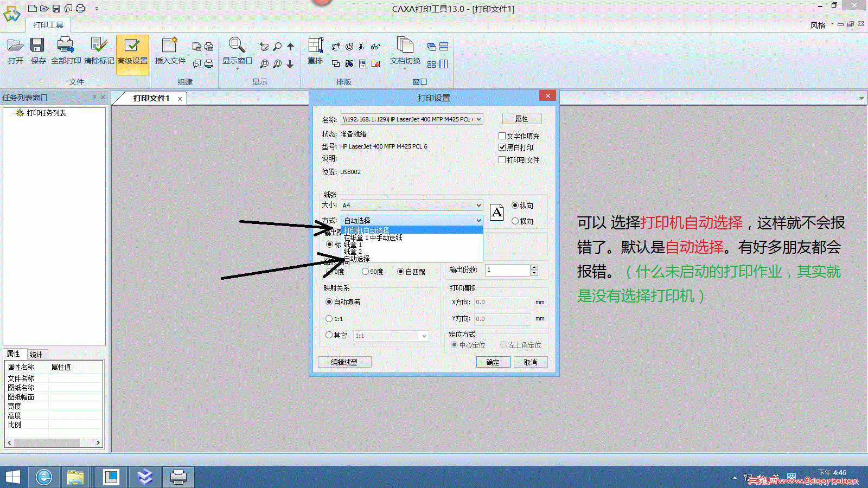Screen dimensions: 868x488
Task: Select the 横向 landscape radio button
Action: point(515,221)
